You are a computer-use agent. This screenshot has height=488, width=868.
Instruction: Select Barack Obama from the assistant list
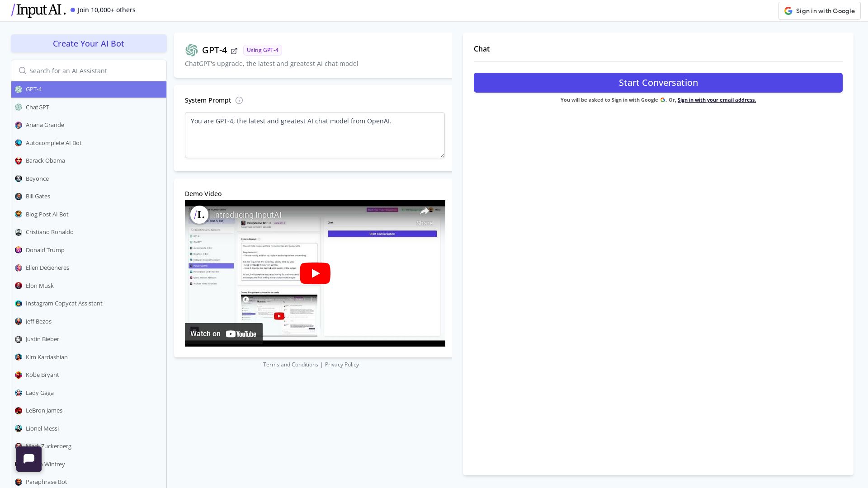(45, 160)
